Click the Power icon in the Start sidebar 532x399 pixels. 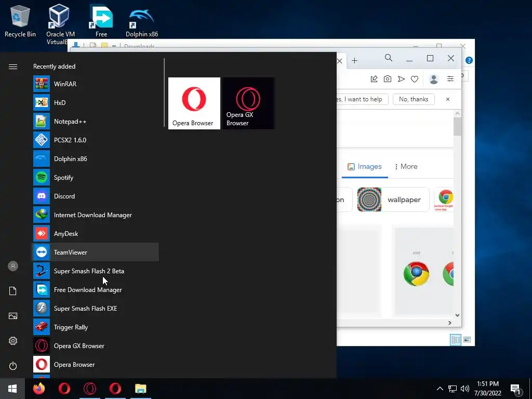click(x=13, y=366)
